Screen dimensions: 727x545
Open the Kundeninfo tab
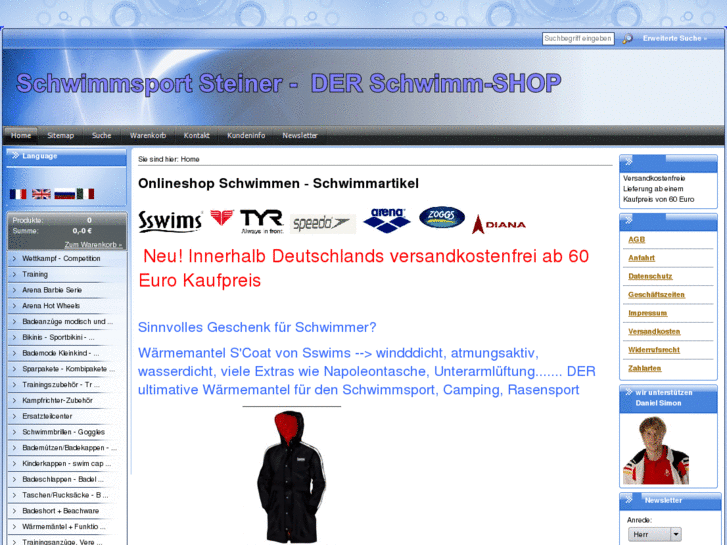coord(246,135)
